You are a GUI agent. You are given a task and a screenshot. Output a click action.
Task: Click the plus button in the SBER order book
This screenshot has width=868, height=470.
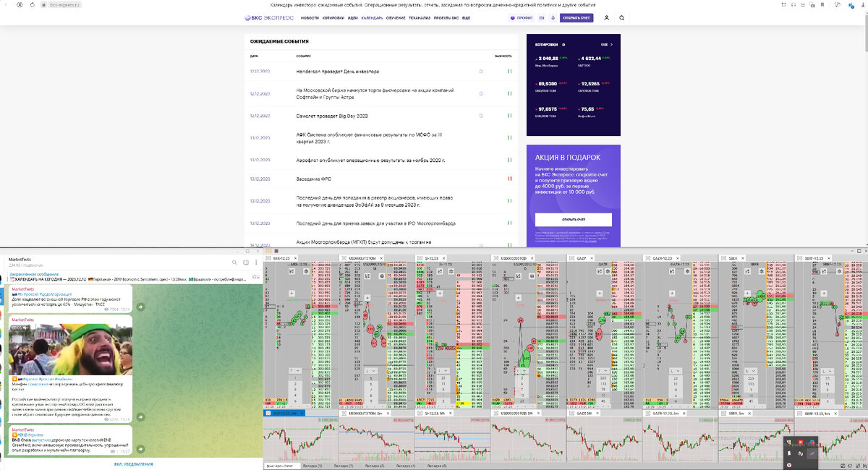coord(747,293)
